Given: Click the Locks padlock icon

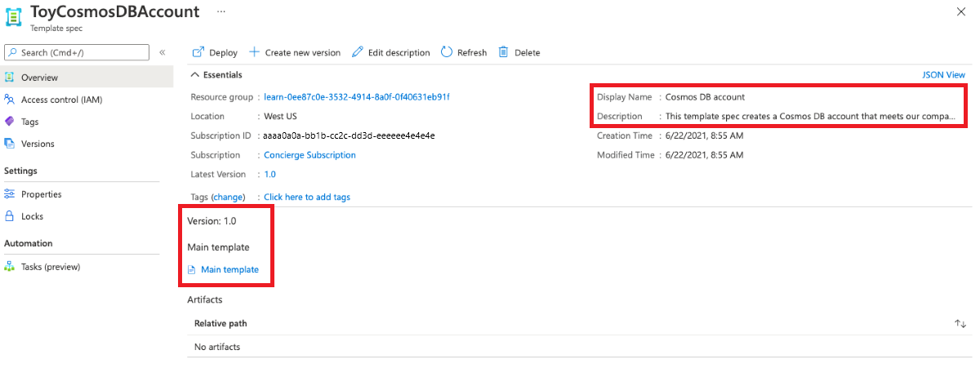Looking at the screenshot, I should tap(10, 216).
